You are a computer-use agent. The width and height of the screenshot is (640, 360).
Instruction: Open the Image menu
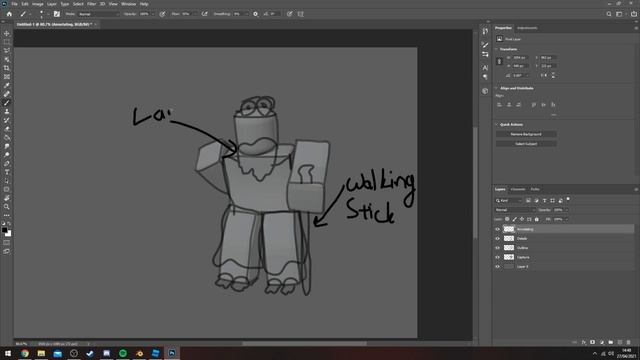(38, 4)
